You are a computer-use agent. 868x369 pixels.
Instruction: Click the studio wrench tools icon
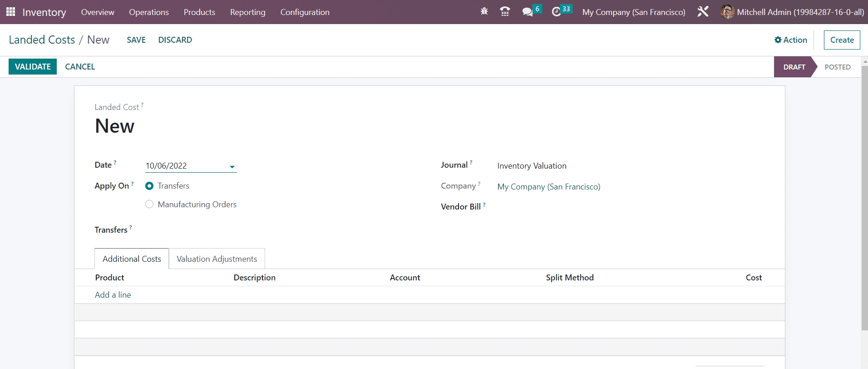pos(703,12)
